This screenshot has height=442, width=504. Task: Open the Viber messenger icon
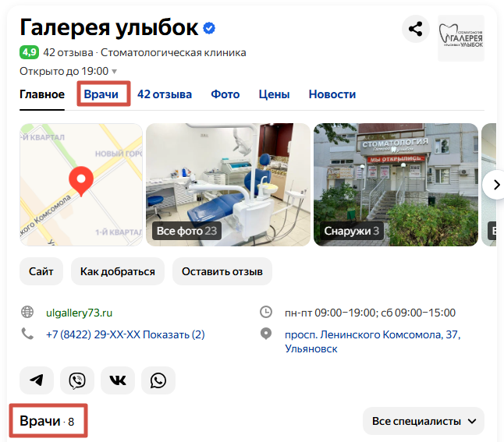pos(77,380)
